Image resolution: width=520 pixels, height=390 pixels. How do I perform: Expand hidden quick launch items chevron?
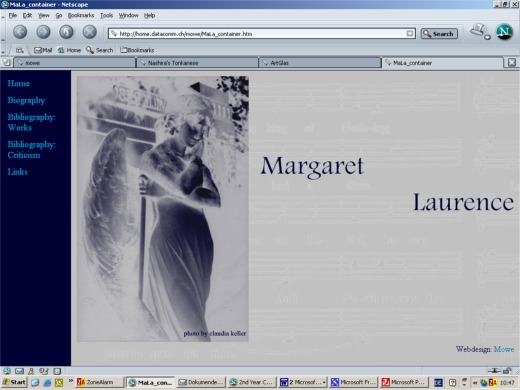71,381
